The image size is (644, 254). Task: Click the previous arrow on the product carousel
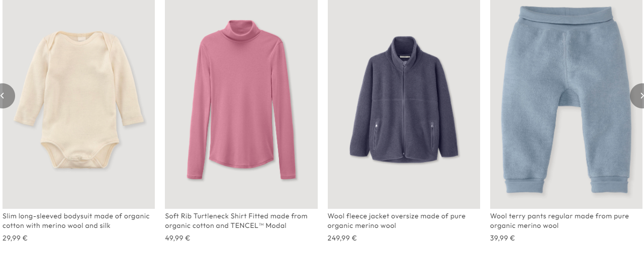[x=5, y=95]
